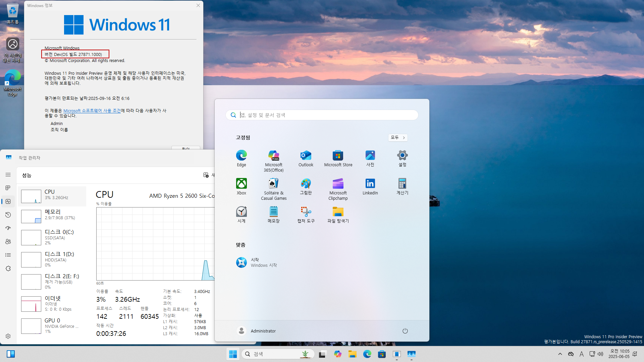Launch Xbox from the Start menu
The height and width of the screenshot is (362, 644).
pyautogui.click(x=241, y=187)
